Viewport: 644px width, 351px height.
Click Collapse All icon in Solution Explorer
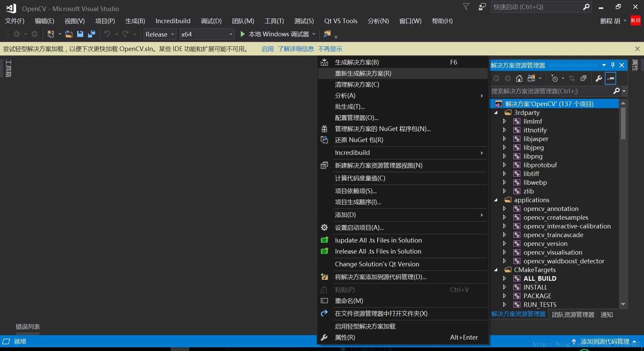[x=584, y=78]
